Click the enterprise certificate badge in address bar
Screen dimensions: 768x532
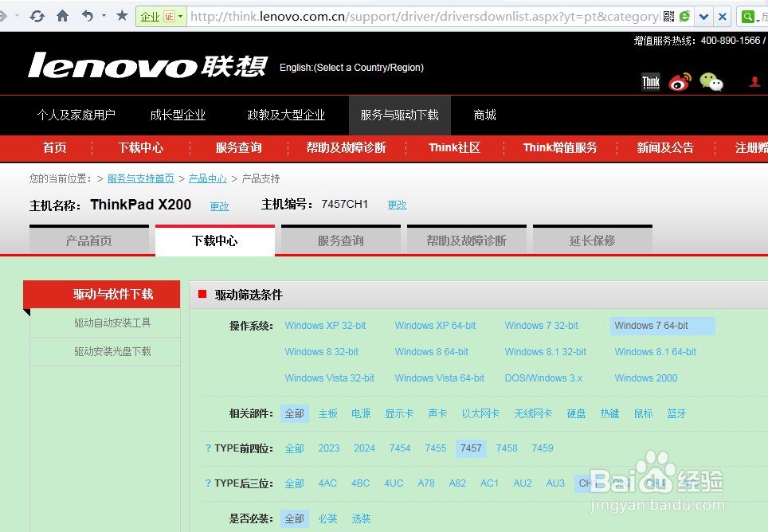click(161, 17)
